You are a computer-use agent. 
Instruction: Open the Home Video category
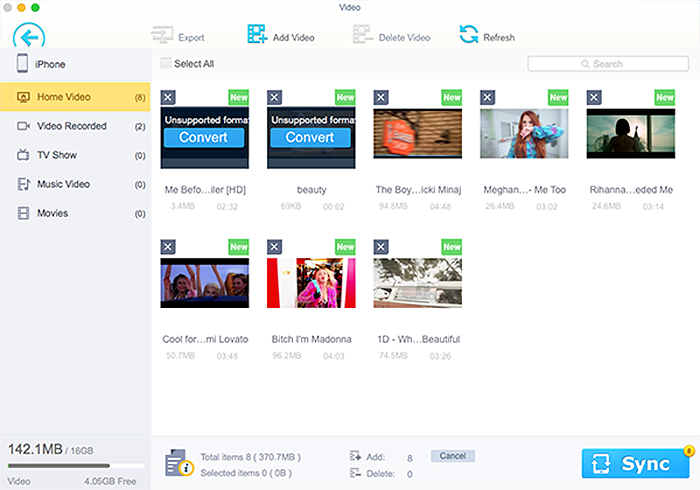click(x=75, y=97)
